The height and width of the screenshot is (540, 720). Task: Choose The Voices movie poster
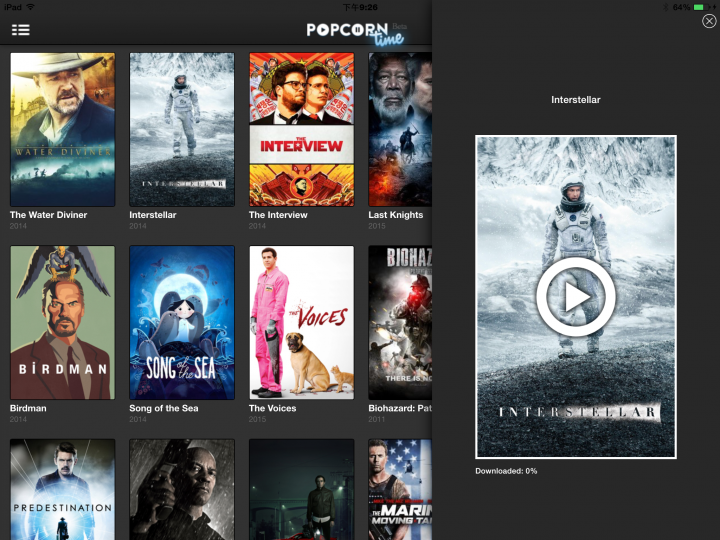point(301,322)
